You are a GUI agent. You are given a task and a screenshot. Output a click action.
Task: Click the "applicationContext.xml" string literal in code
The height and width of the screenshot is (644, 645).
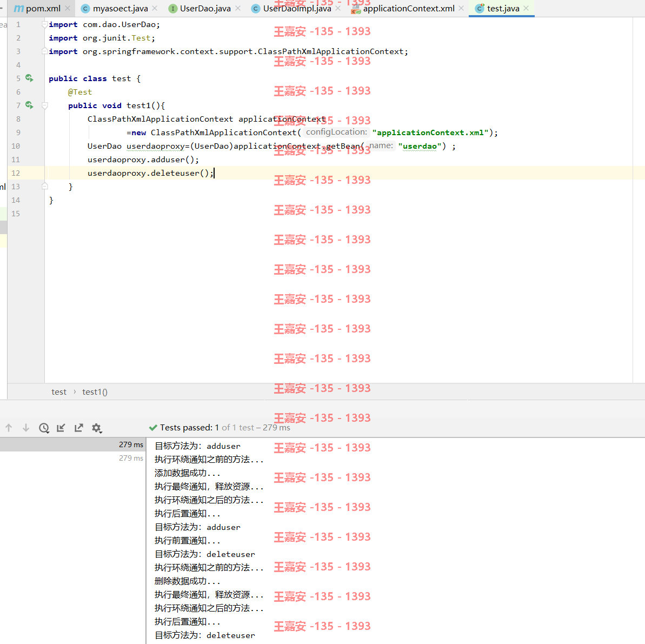pos(430,132)
